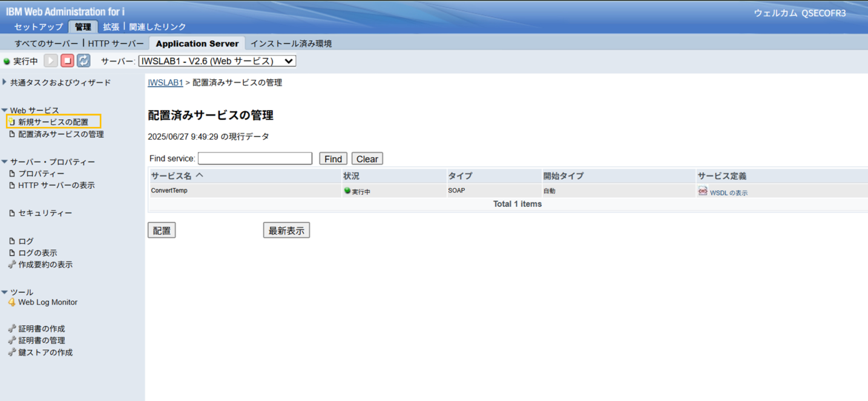Expand 共通タスクおよびウィザード section

point(5,82)
